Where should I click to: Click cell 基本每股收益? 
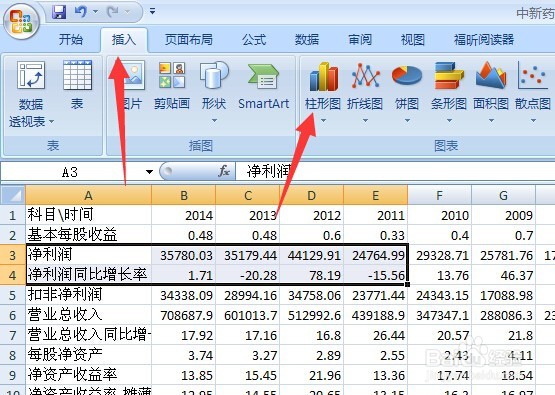coord(88,235)
